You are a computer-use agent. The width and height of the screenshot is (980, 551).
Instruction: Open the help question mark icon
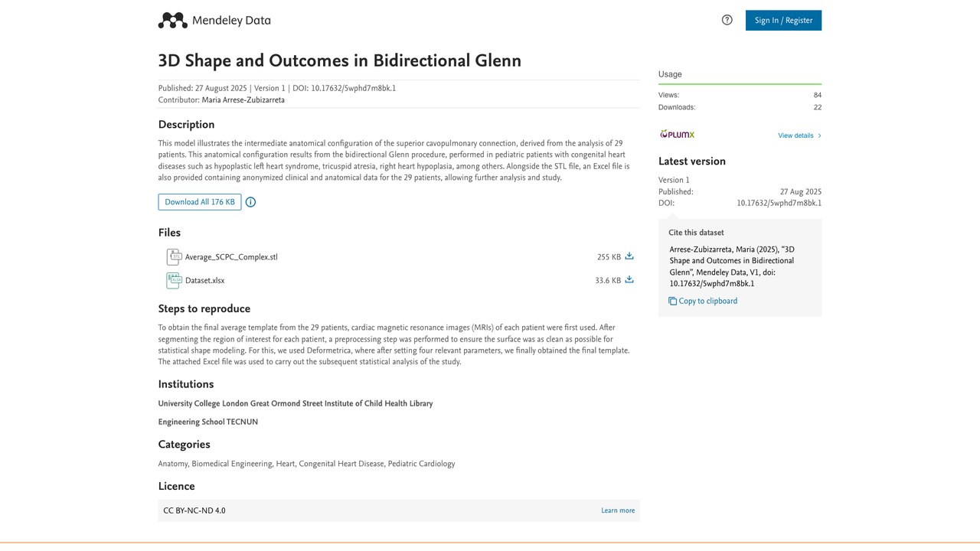tap(727, 20)
